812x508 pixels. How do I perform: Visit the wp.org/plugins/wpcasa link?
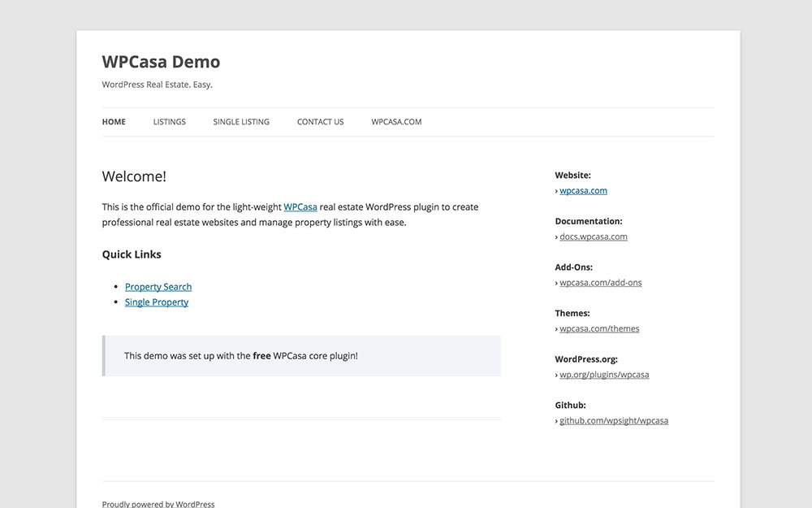pos(604,375)
